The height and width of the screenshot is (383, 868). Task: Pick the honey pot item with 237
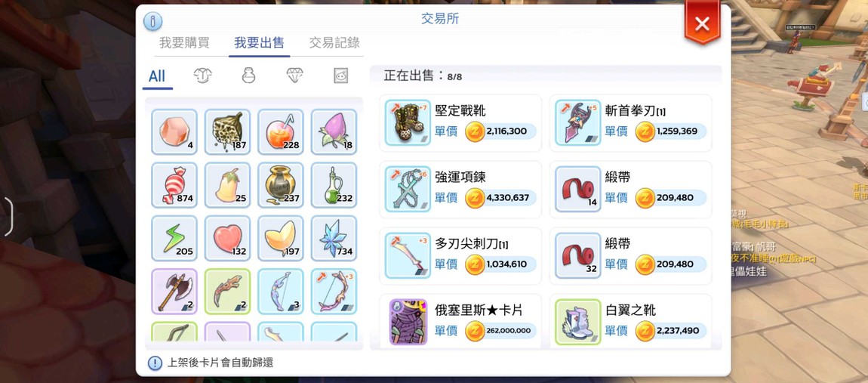point(281,185)
